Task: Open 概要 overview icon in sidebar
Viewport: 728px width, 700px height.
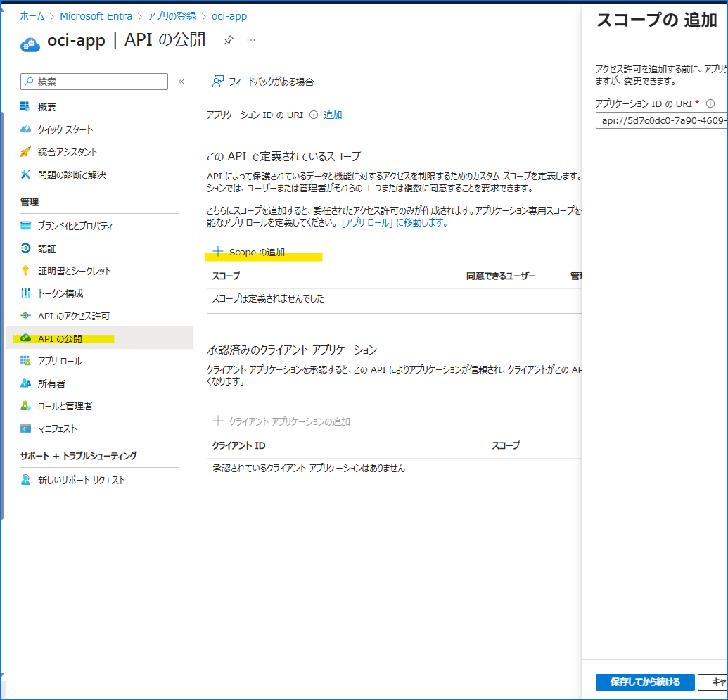Action: (x=25, y=107)
